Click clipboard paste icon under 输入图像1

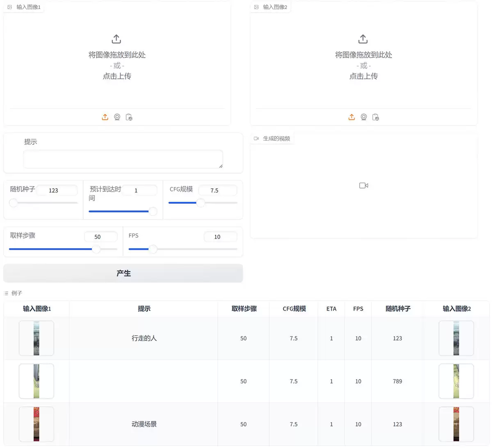click(x=129, y=117)
